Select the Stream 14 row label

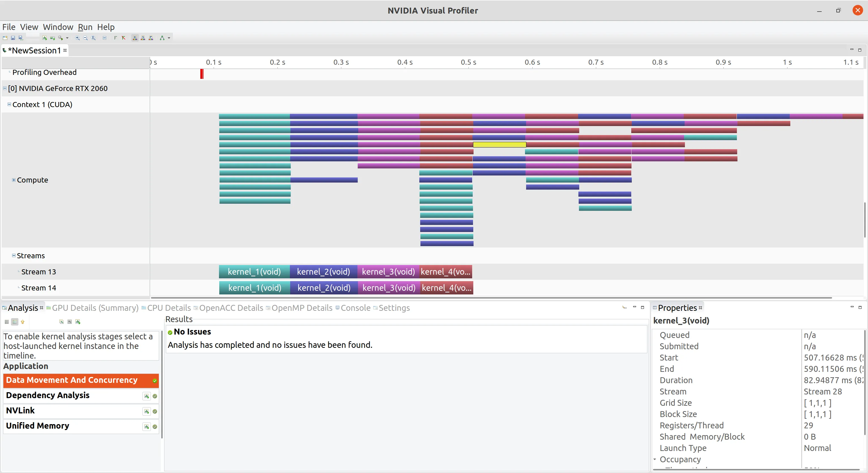click(x=39, y=288)
